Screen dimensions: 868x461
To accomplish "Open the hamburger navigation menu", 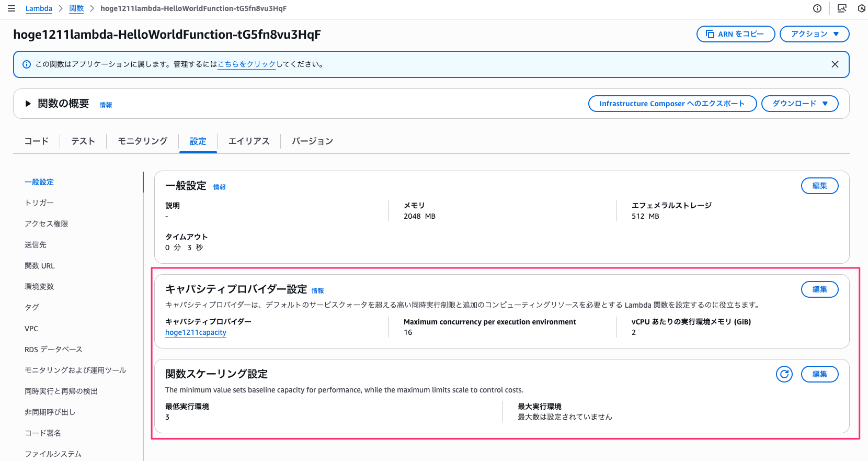I will (12, 8).
